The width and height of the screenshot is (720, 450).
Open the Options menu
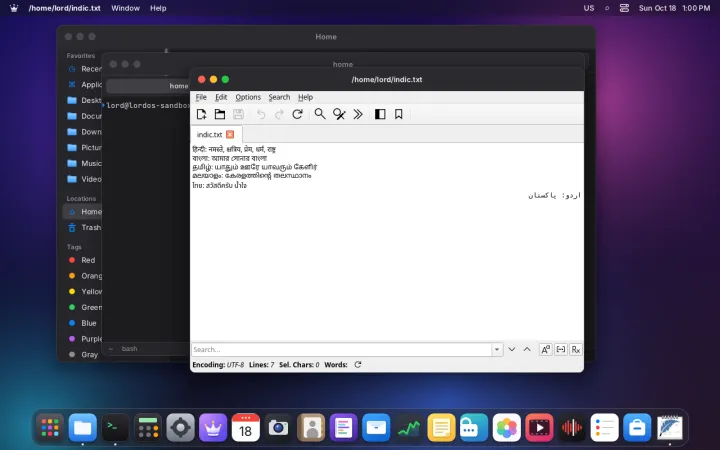(x=248, y=97)
